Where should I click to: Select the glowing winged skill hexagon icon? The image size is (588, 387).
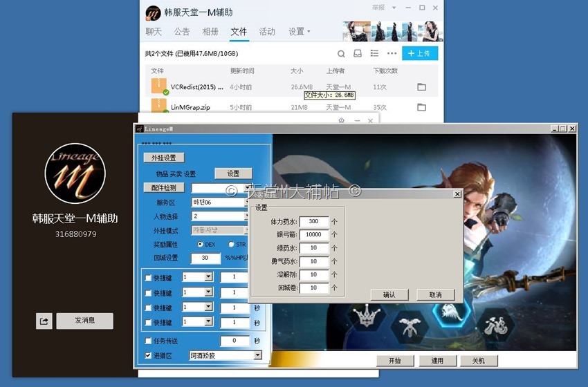coord(452,314)
